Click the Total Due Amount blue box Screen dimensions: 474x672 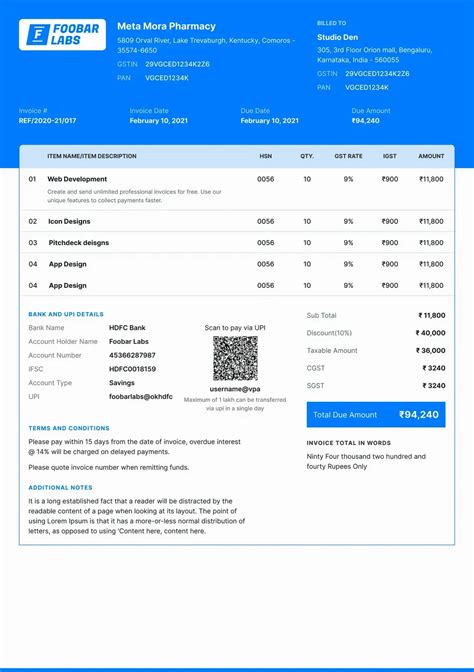[376, 414]
